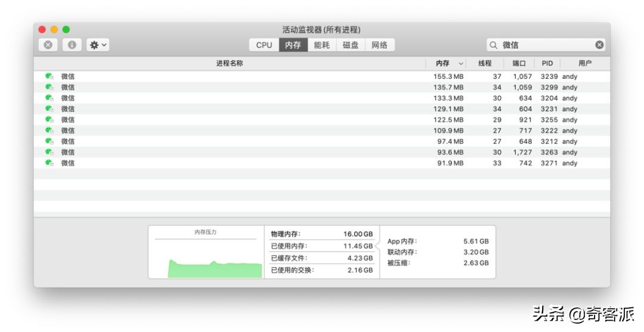The image size is (644, 332).
Task: Switch to the 网络 tab
Action: [x=380, y=45]
